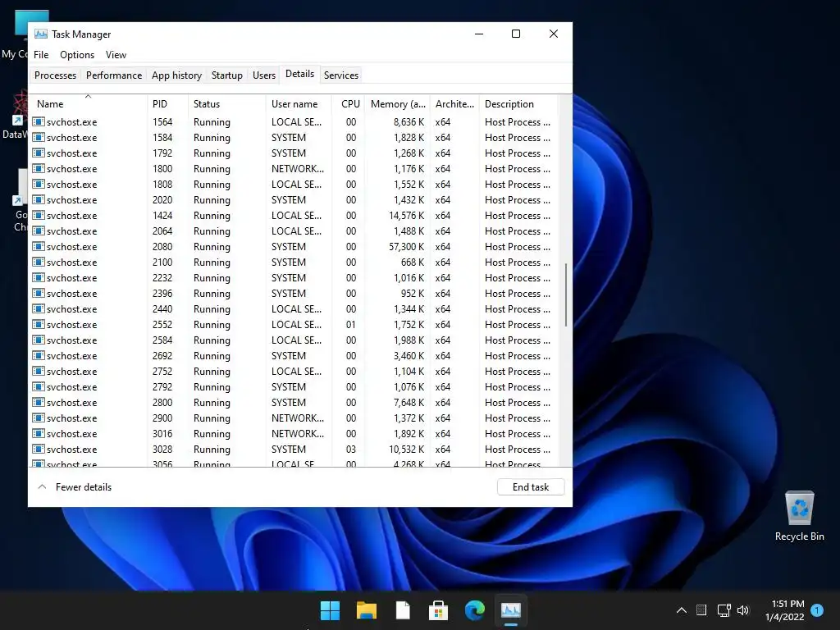Sort by the Name column header

tap(89, 104)
